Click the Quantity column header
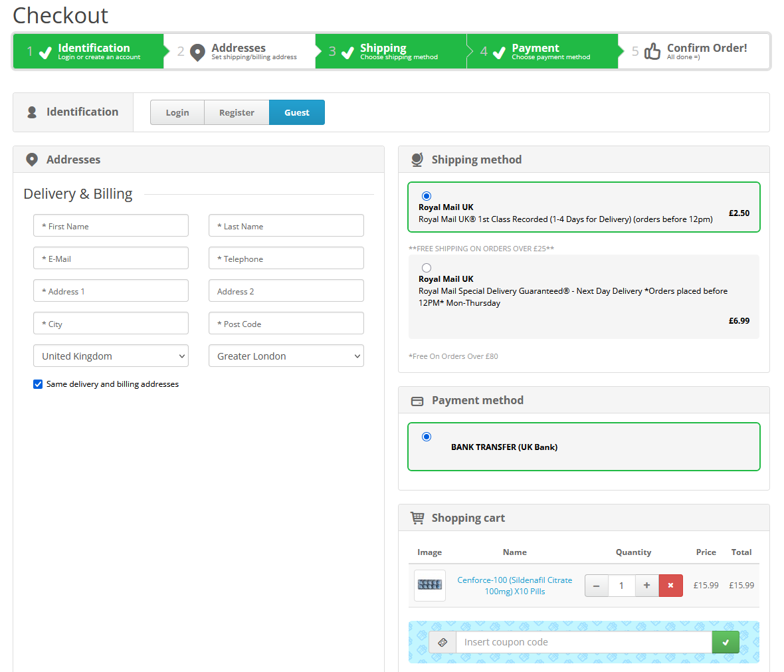The width and height of the screenshot is (784, 672). [x=633, y=552]
